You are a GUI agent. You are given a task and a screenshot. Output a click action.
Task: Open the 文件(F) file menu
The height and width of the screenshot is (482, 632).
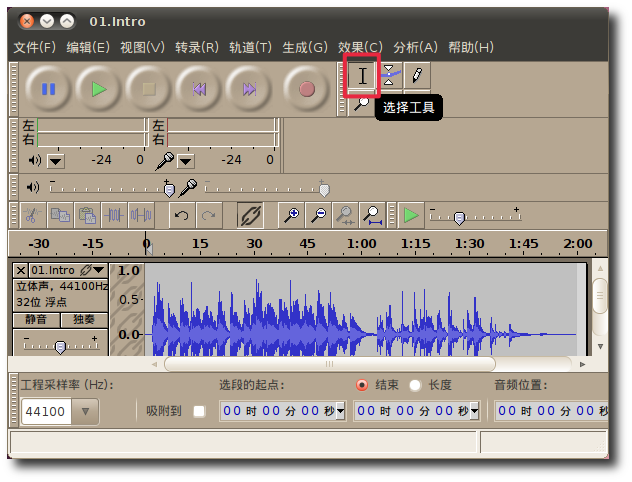(35, 47)
